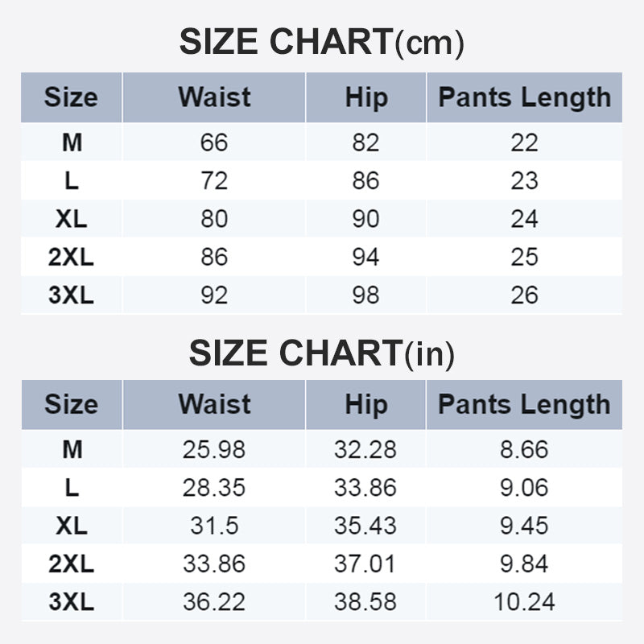
Task: Click the waist value 31.5 cell
Action: point(214,526)
